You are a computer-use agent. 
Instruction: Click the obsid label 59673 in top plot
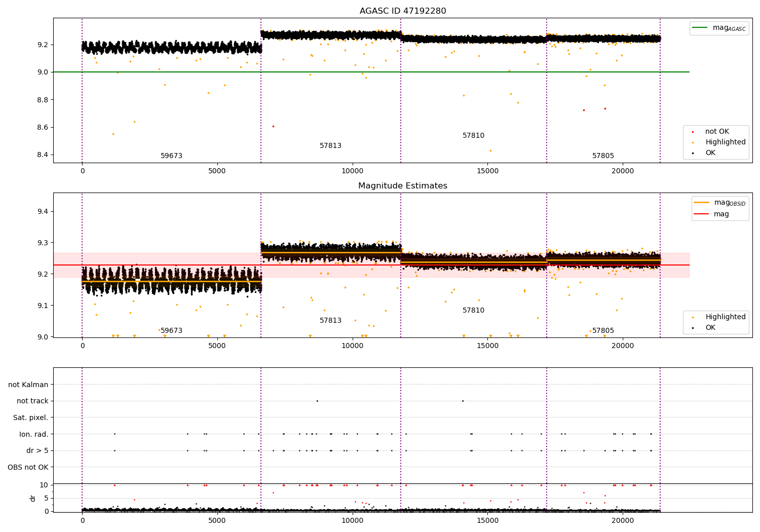[x=171, y=156]
